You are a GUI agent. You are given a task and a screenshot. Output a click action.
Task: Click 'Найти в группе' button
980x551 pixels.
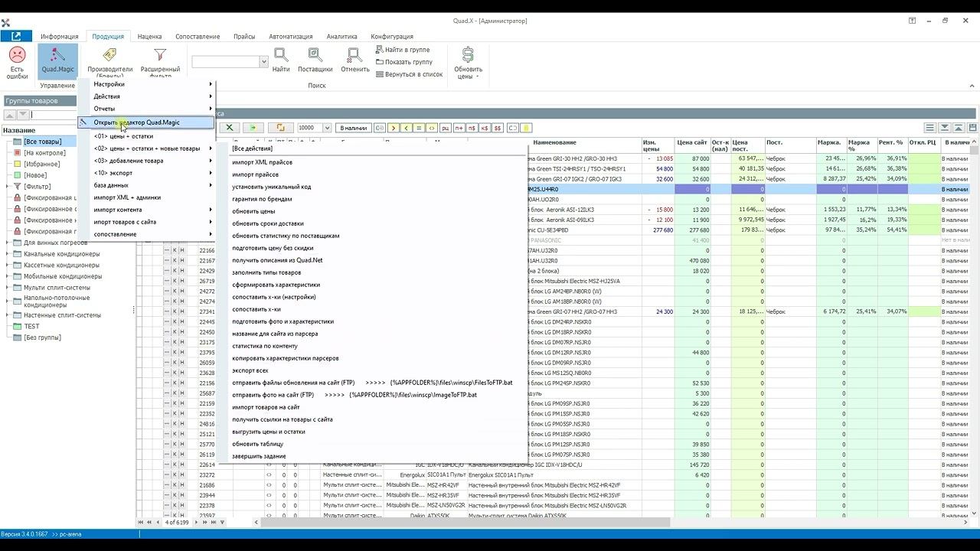[403, 50]
